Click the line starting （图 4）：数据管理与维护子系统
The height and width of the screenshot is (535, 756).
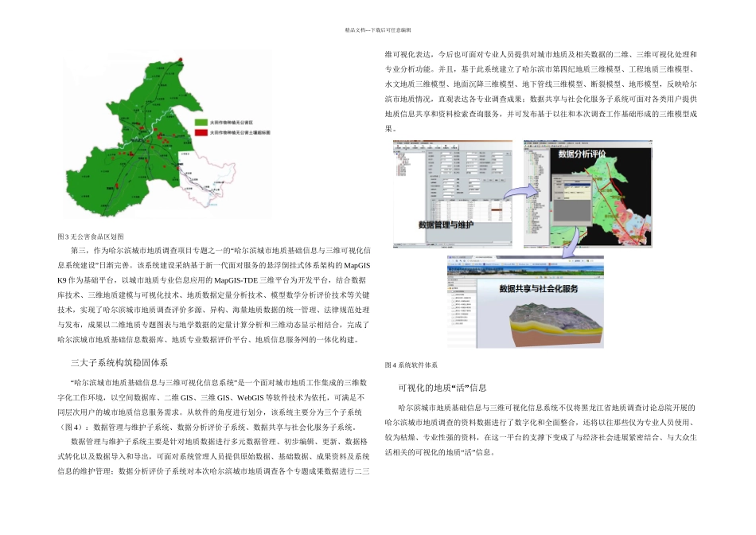[208, 427]
